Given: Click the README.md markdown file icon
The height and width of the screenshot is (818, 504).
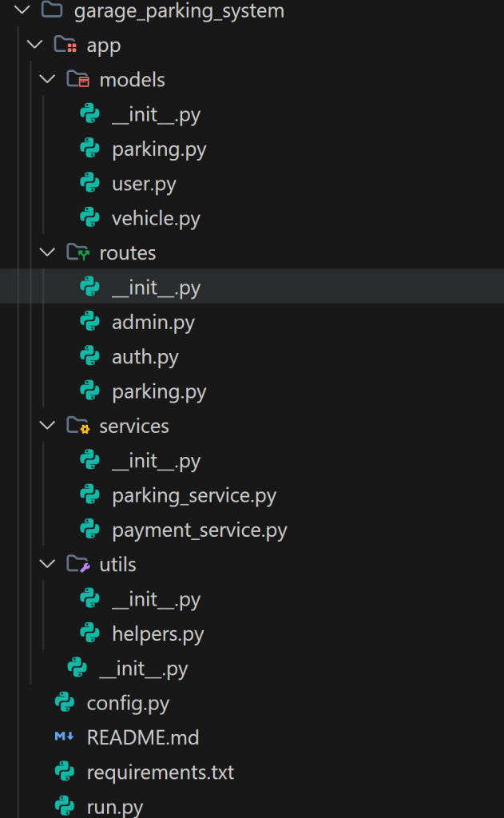Looking at the screenshot, I should coord(65,737).
